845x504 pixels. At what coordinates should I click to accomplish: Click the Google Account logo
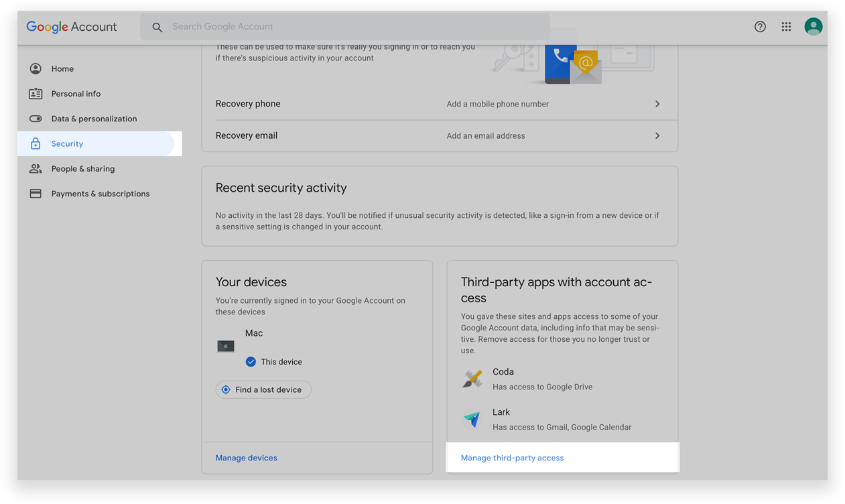click(71, 27)
